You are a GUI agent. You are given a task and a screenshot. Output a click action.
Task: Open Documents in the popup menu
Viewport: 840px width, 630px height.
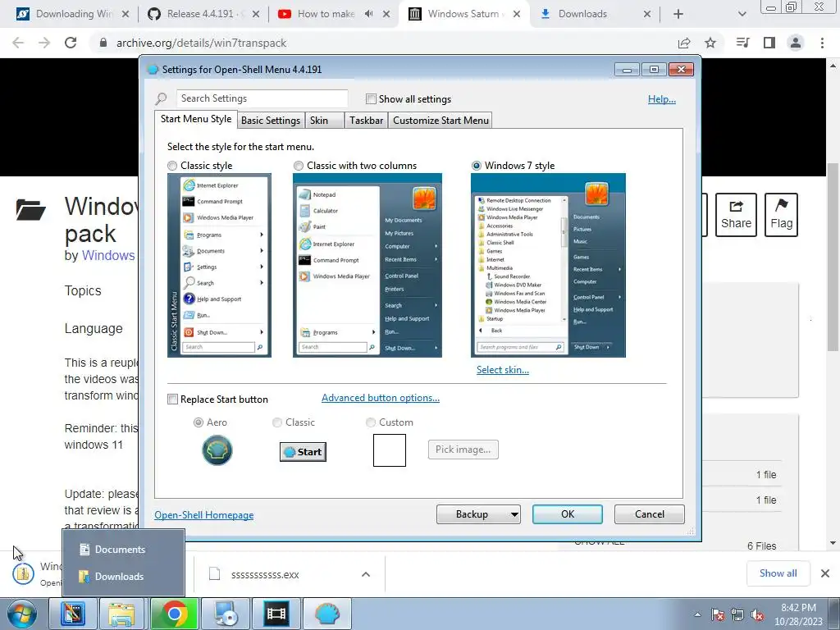(121, 549)
